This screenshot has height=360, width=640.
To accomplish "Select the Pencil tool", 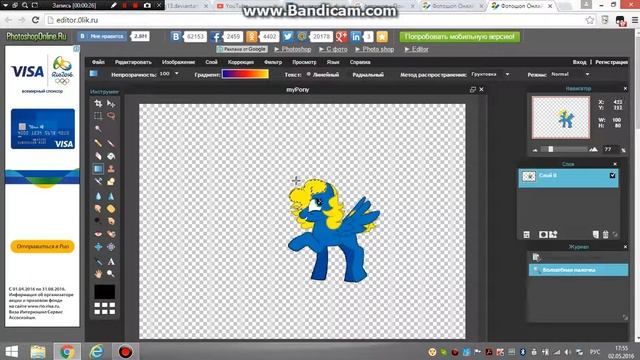I will point(98,143).
